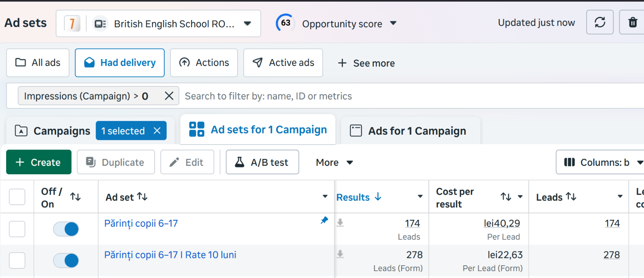Check the select-all checkbox in table header
The width and height of the screenshot is (644, 278).
(x=17, y=197)
